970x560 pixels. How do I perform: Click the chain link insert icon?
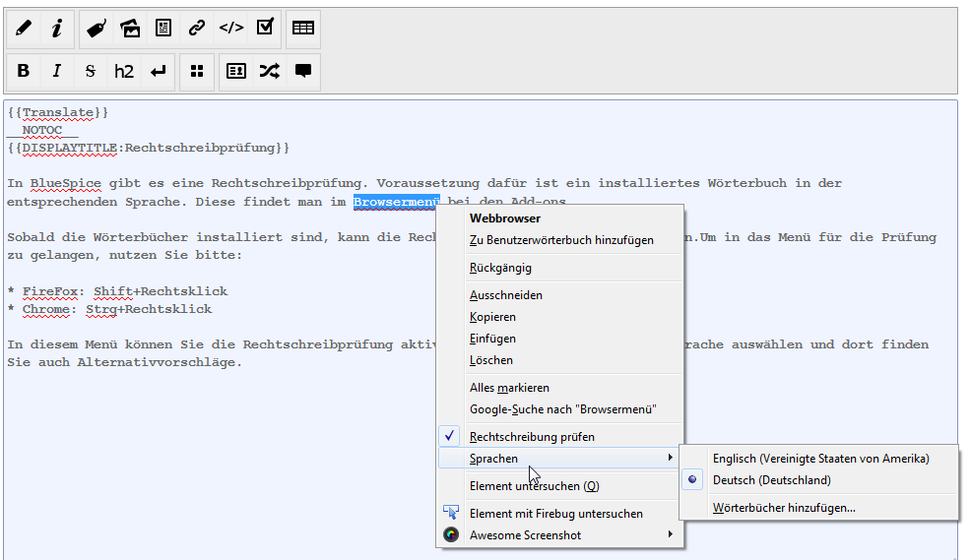(x=197, y=29)
